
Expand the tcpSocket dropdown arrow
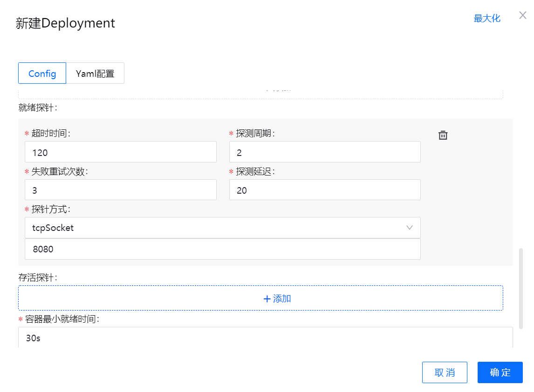[x=410, y=228]
